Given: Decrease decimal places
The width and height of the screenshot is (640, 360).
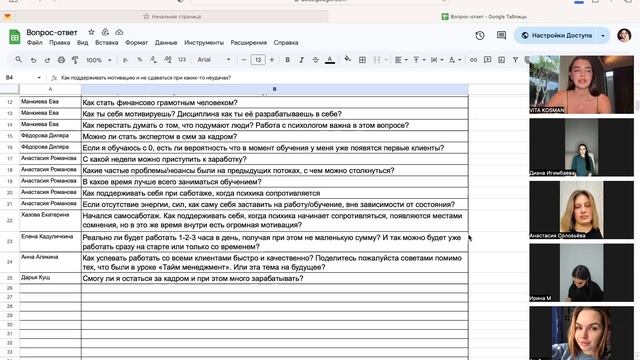Looking at the screenshot, I should (x=153, y=60).
